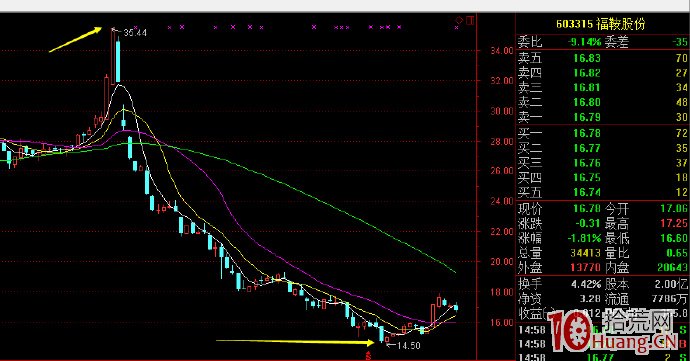Click the red diamond icon above the chart
Screen dimensions: 690x361
click(x=459, y=20)
